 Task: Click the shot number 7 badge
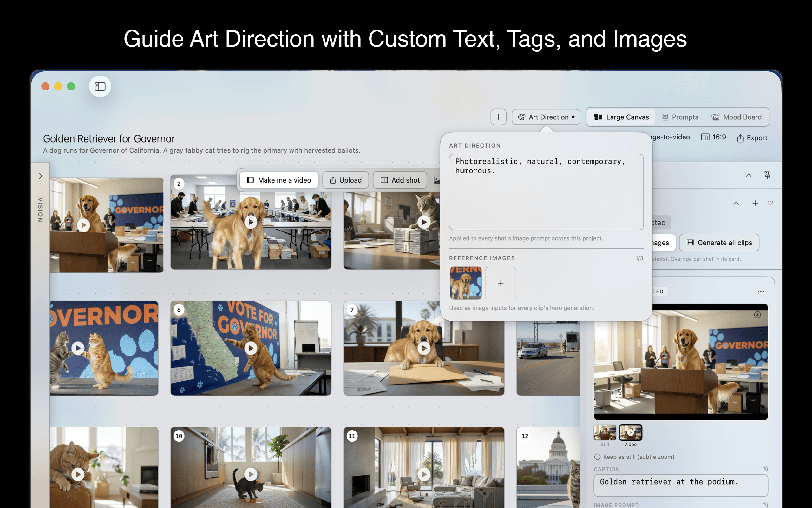pos(352,310)
